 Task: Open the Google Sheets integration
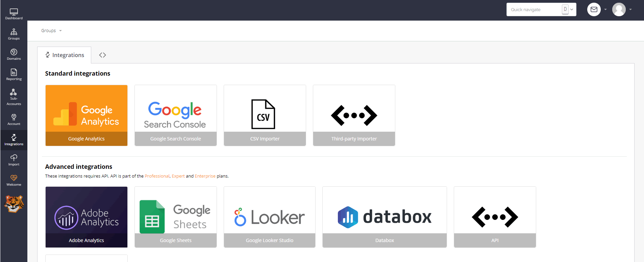[x=176, y=217]
